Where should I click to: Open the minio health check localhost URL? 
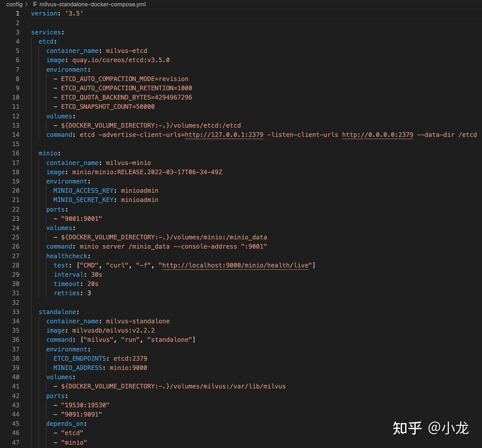click(235, 265)
